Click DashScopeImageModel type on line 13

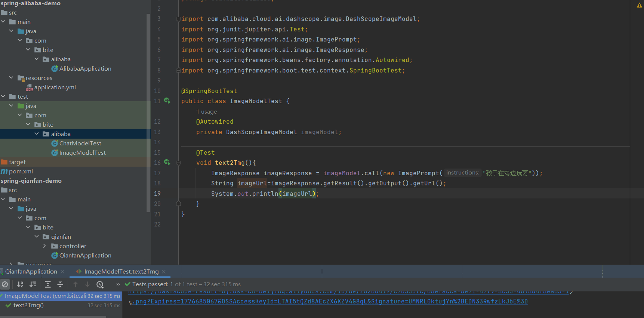tap(262, 132)
